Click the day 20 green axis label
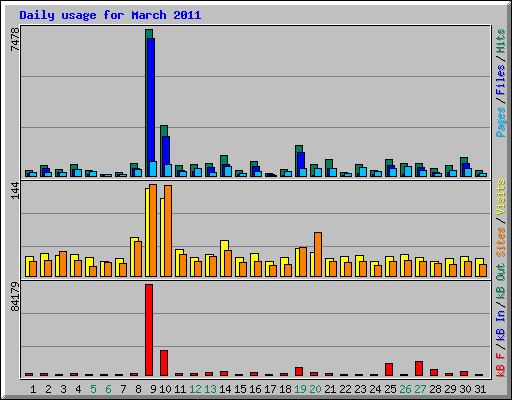Image resolution: width=512 pixels, height=400 pixels. click(315, 389)
